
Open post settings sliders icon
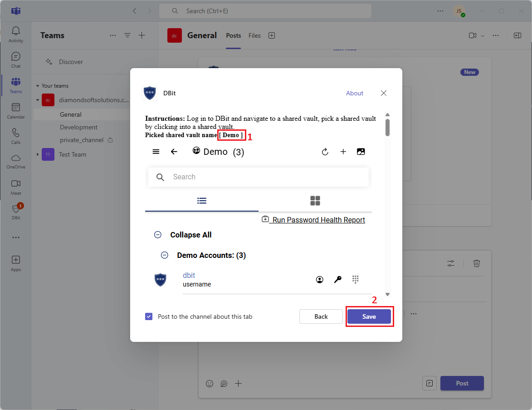pyautogui.click(x=450, y=263)
